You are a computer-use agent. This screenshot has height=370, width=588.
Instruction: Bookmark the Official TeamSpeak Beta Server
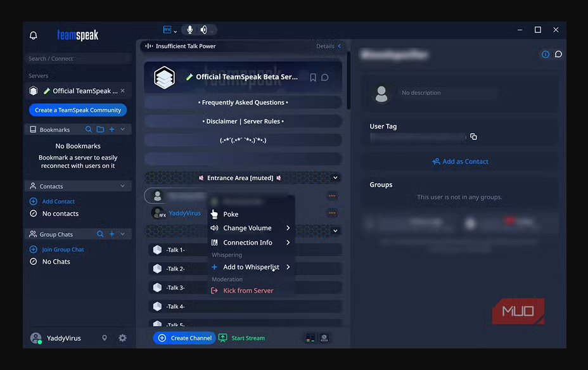(313, 77)
